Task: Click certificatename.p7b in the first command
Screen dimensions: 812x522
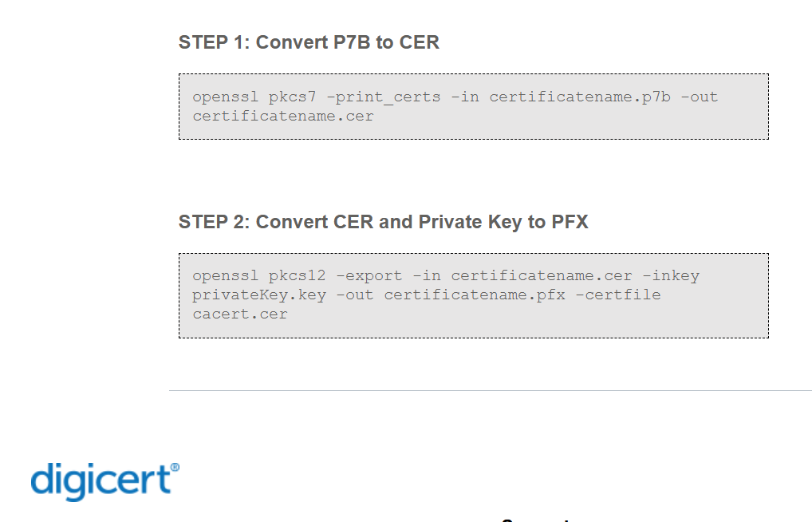Action: [580, 97]
